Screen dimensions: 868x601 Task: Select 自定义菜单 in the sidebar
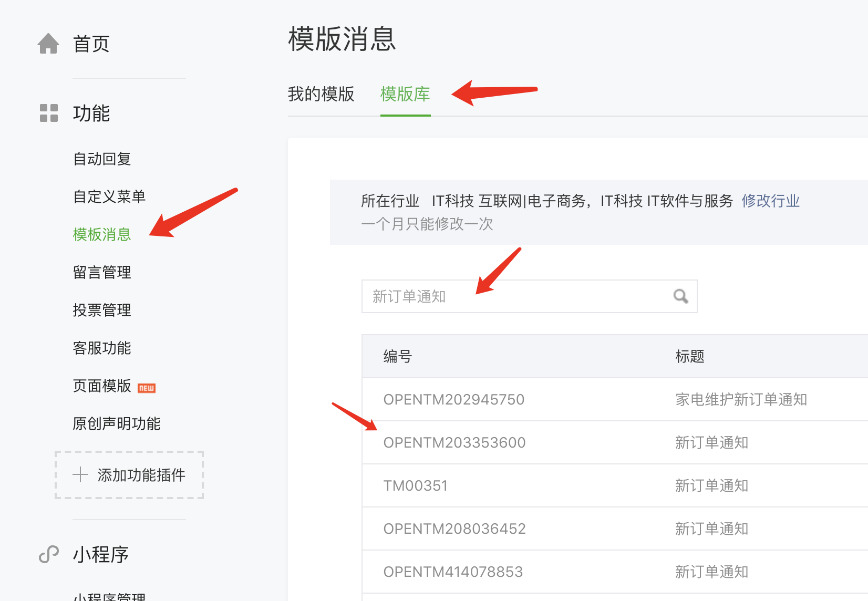(109, 196)
